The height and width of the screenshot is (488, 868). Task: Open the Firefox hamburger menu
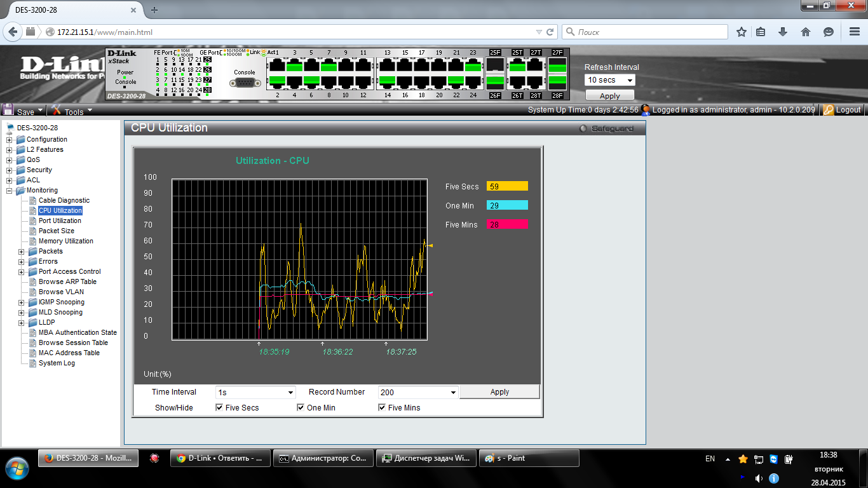[x=854, y=32]
